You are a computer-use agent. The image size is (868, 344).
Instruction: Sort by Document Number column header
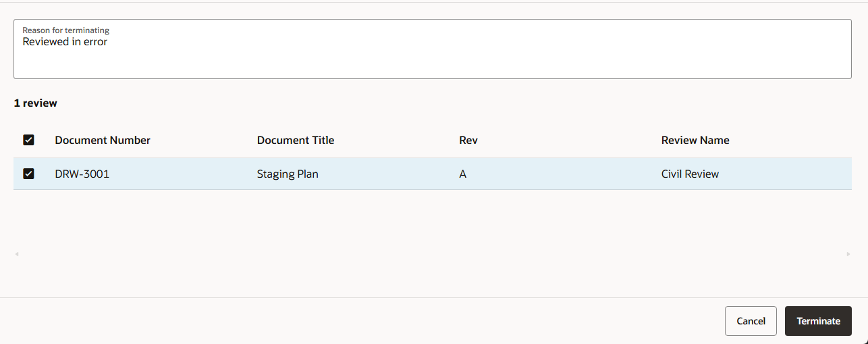coord(103,141)
